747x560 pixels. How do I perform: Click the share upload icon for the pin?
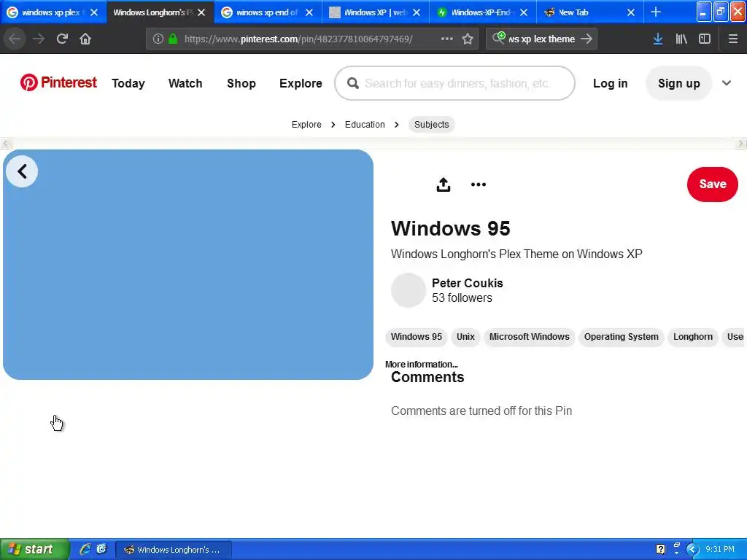click(x=444, y=184)
